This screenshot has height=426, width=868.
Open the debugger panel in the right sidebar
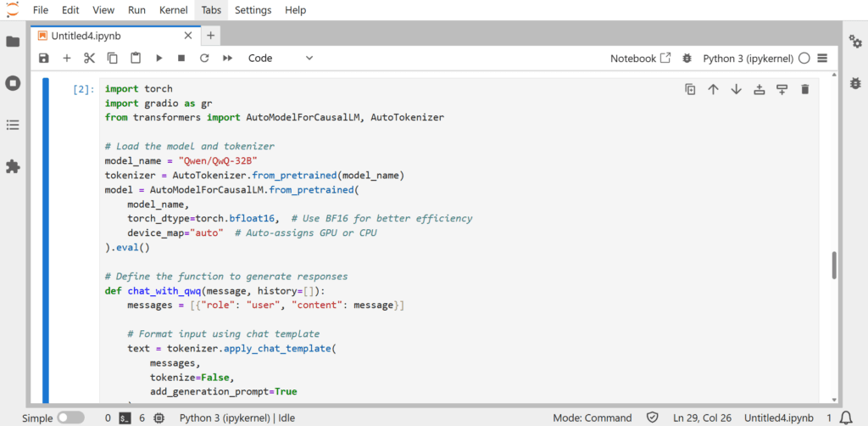tap(855, 83)
